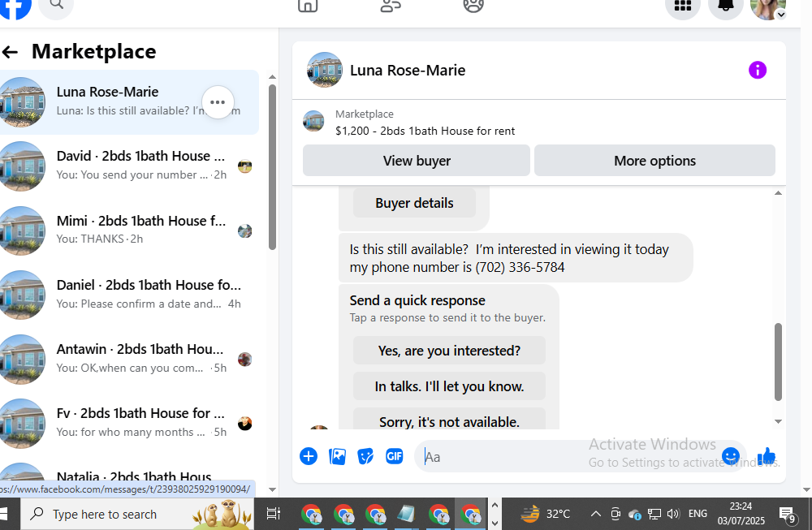Viewport: 812px width, 530px height.
Task: Click the $1,200 - 2bds 1bath House listing
Action: tap(425, 131)
